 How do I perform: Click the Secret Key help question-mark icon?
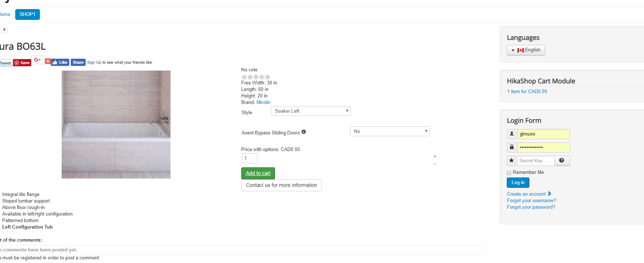[562, 160]
